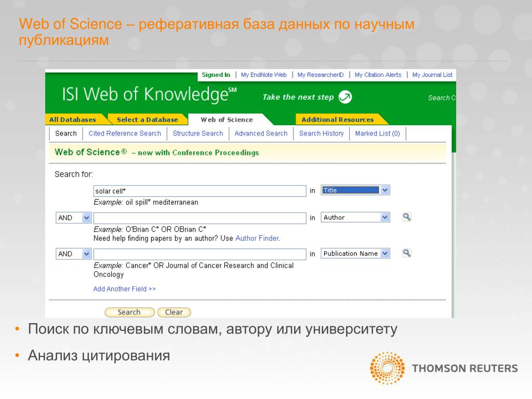The image size is (532, 399).
Task: Click the ISI Web of Knowledge logo
Action: pyautogui.click(x=149, y=95)
